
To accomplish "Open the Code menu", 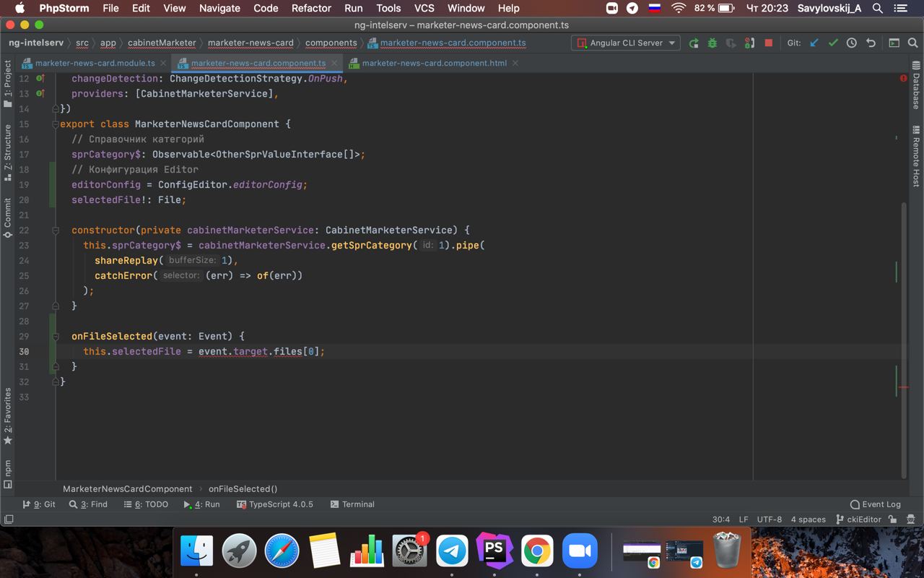I will (x=266, y=8).
